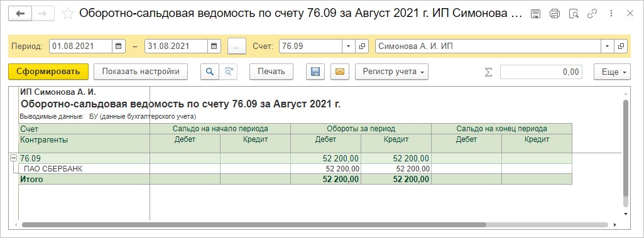Open the end date calendar picker
The width and height of the screenshot is (644, 238).
(214, 46)
